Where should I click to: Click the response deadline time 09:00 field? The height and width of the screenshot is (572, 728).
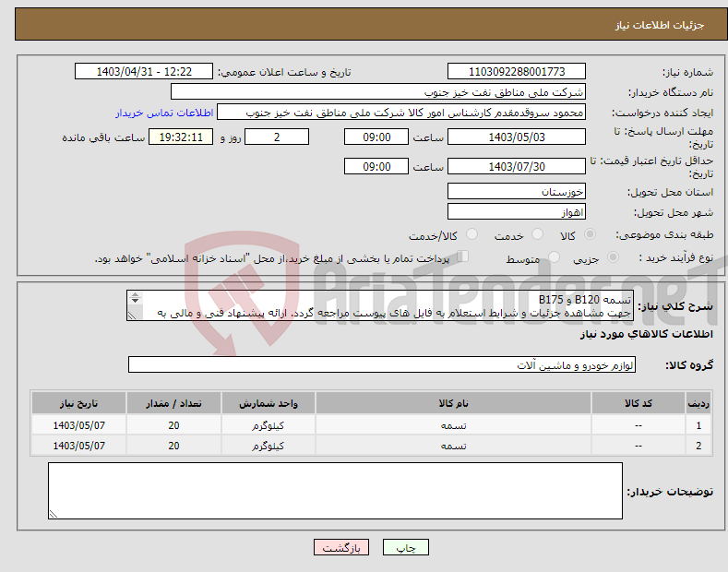coord(376,137)
